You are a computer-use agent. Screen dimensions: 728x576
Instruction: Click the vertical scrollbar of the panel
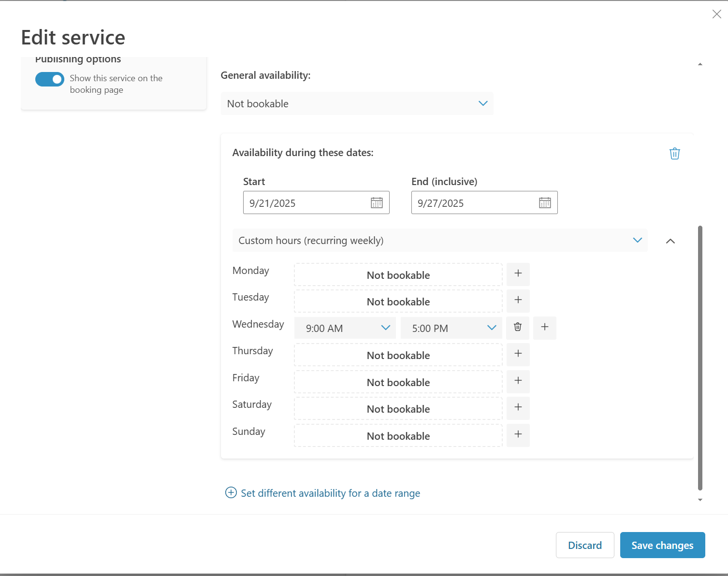pyautogui.click(x=700, y=358)
